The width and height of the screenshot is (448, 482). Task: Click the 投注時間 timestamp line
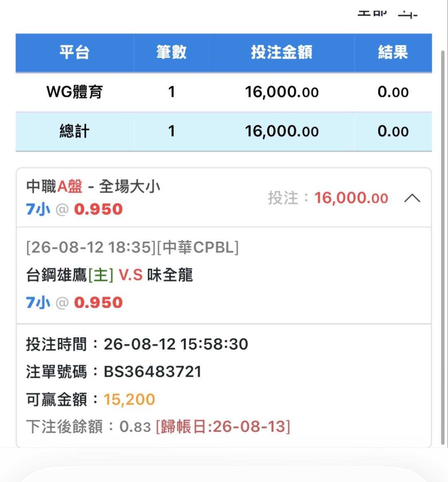(137, 344)
